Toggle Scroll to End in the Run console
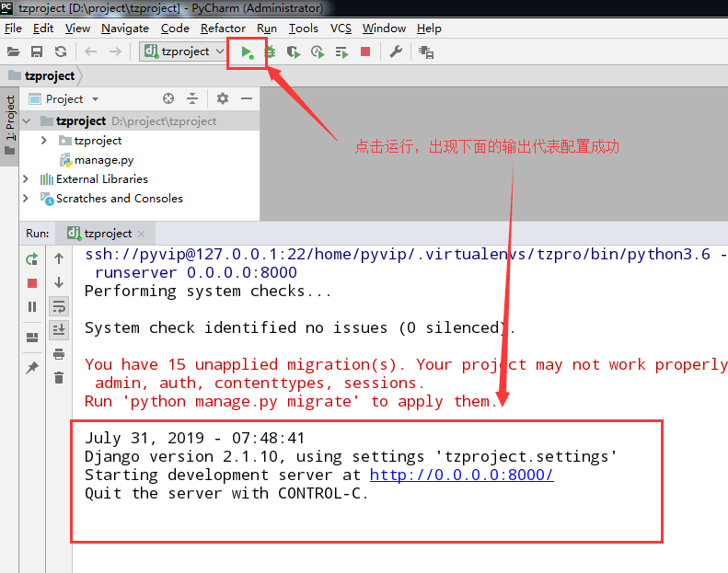728x573 pixels. click(59, 330)
